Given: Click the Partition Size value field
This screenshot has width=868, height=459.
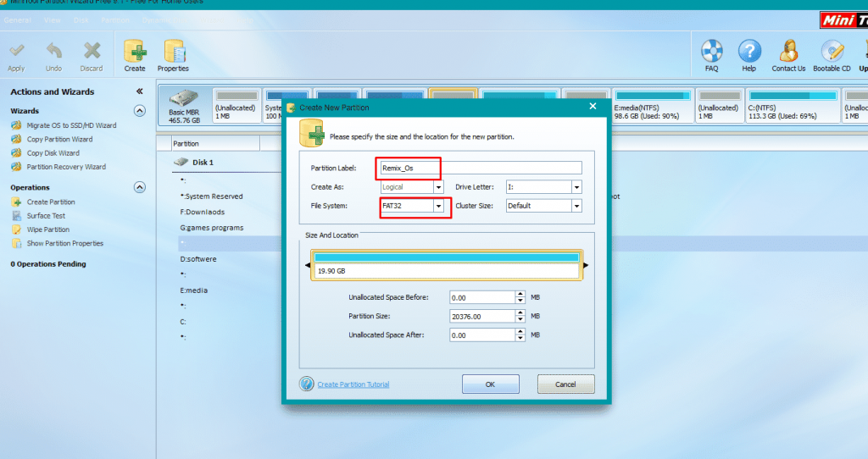Looking at the screenshot, I should point(482,317).
